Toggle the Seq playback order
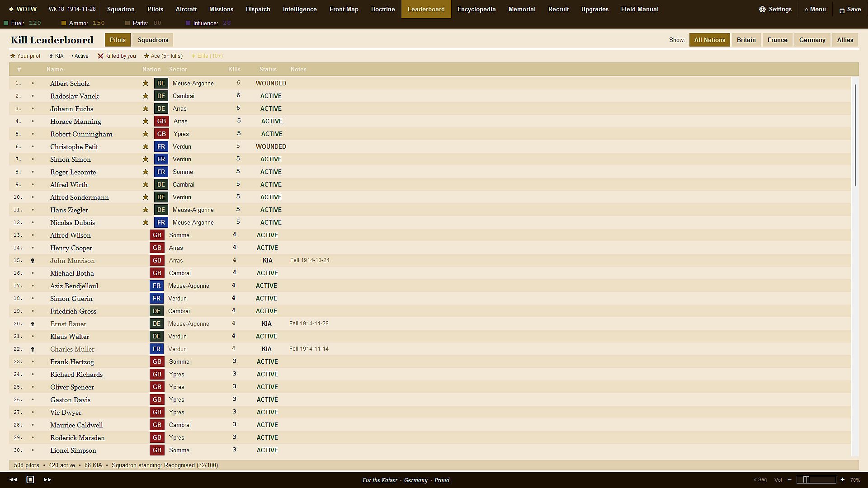Image resolution: width=868 pixels, height=488 pixels. [x=760, y=480]
